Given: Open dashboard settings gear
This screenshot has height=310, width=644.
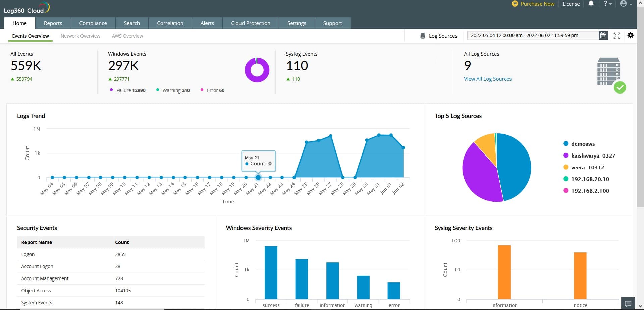Looking at the screenshot, I should 631,35.
